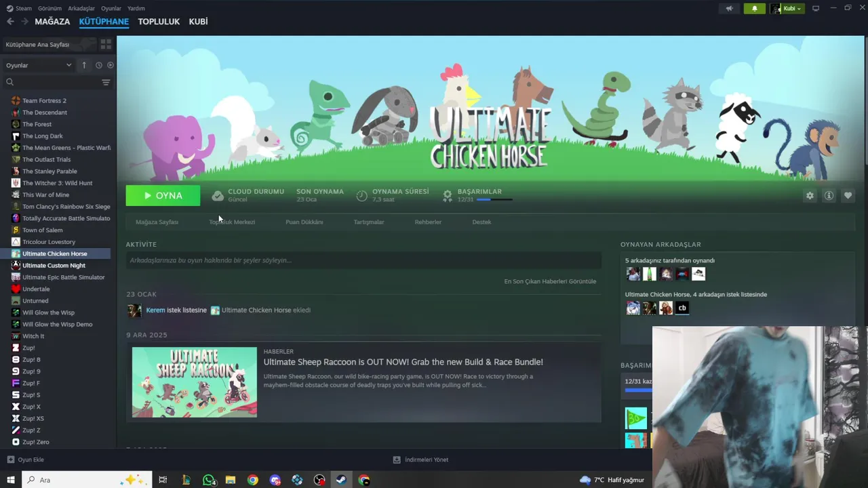Open Puan Dükkânı link
Image resolution: width=868 pixels, height=488 pixels.
pos(304,222)
